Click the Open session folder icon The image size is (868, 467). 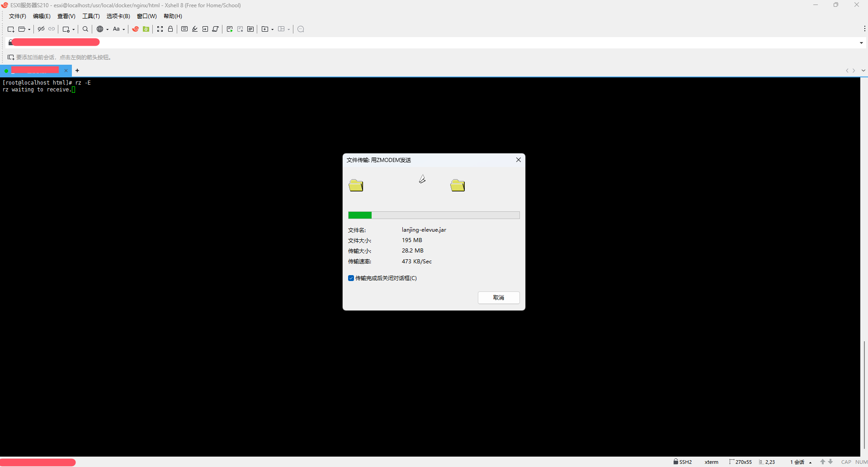click(22, 29)
